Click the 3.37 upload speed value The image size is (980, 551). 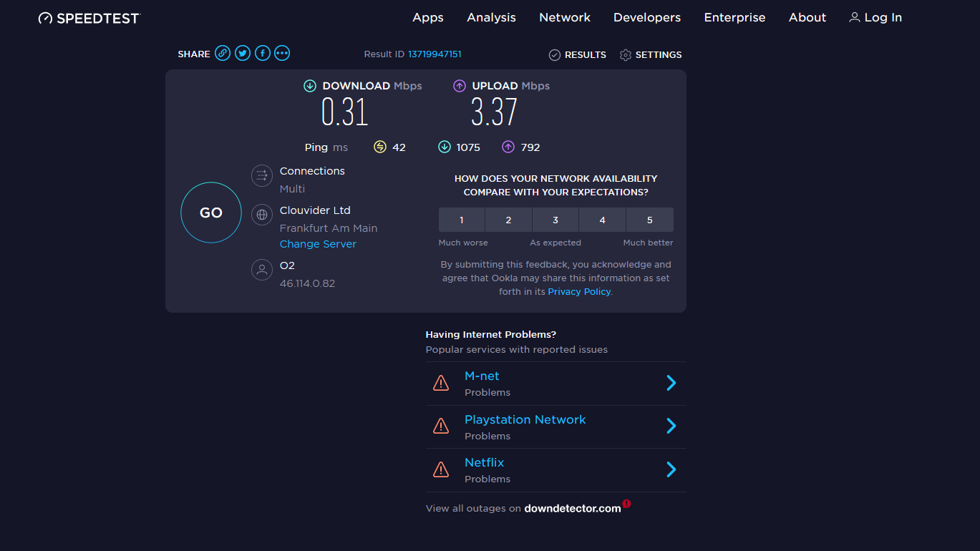click(x=494, y=112)
